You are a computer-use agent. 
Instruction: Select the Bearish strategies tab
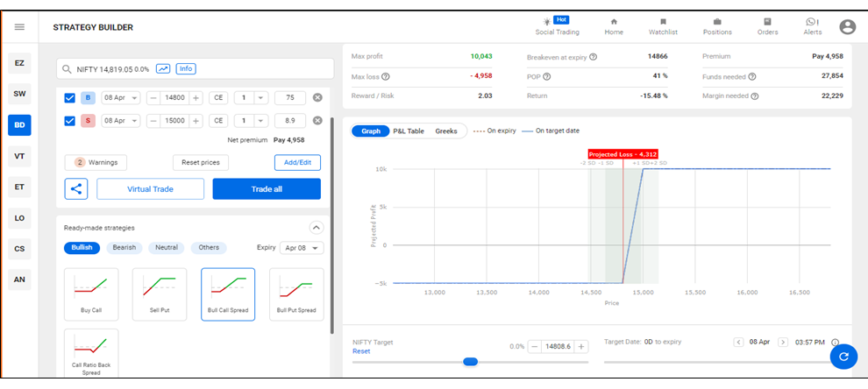pyautogui.click(x=124, y=248)
